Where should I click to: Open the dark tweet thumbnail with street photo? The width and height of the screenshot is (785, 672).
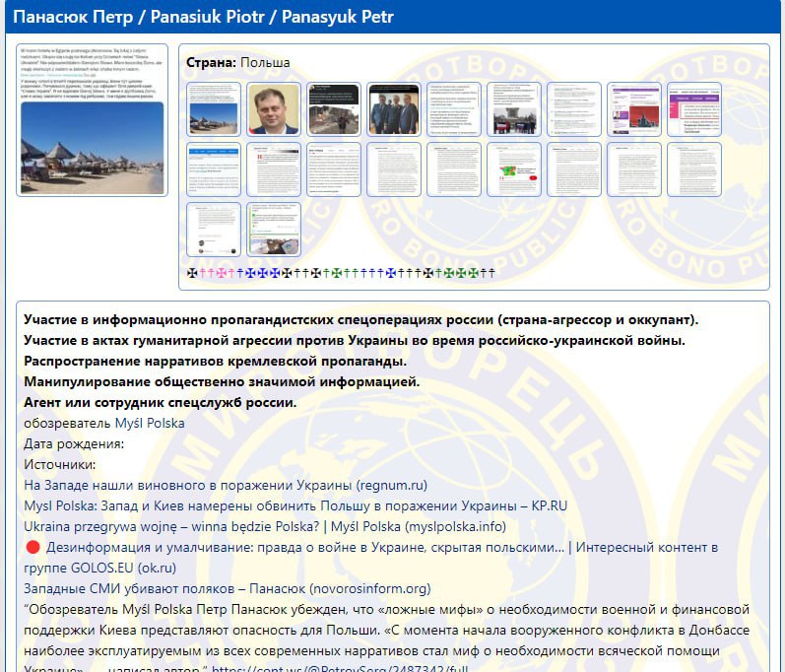pos(334,109)
